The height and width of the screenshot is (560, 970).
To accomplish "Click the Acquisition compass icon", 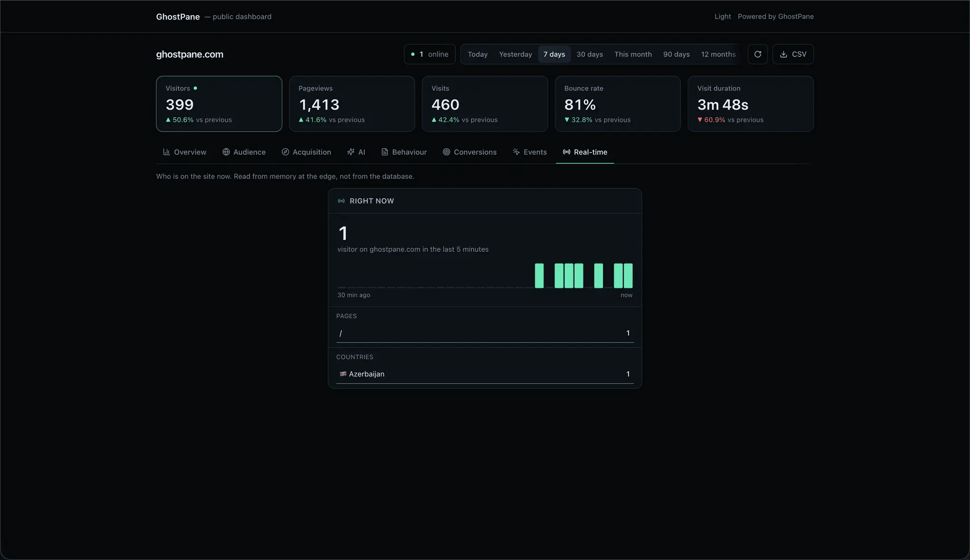I will click(x=285, y=152).
